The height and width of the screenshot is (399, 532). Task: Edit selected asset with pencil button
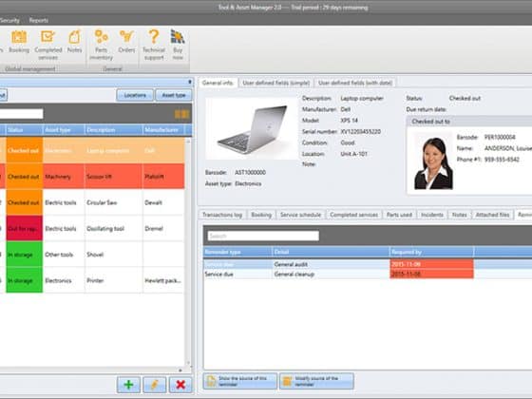tap(155, 385)
